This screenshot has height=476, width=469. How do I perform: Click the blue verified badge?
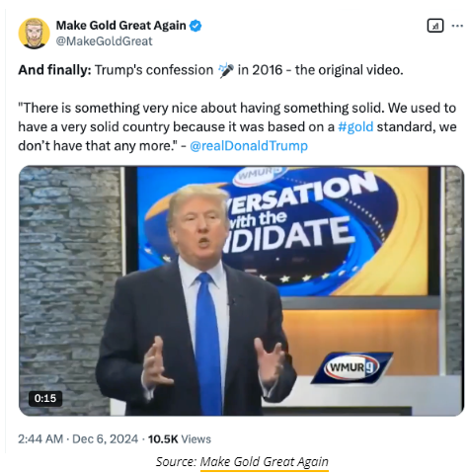pyautogui.click(x=195, y=26)
